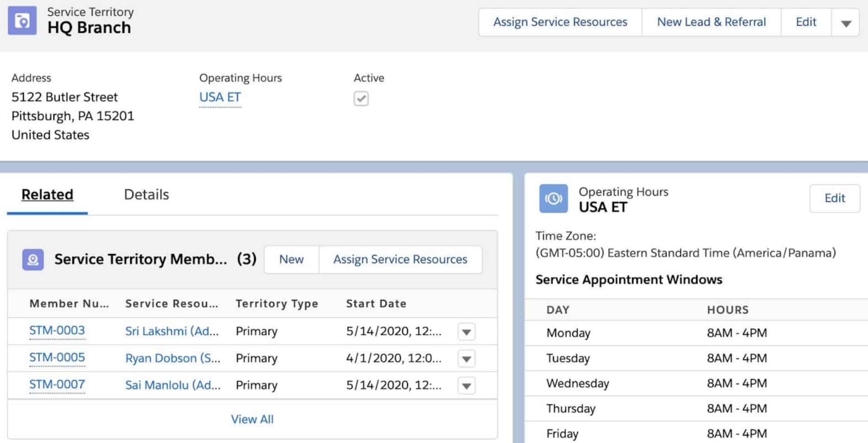Click the Friday hours row
This screenshot has width=868, height=443.
pyautogui.click(x=696, y=433)
